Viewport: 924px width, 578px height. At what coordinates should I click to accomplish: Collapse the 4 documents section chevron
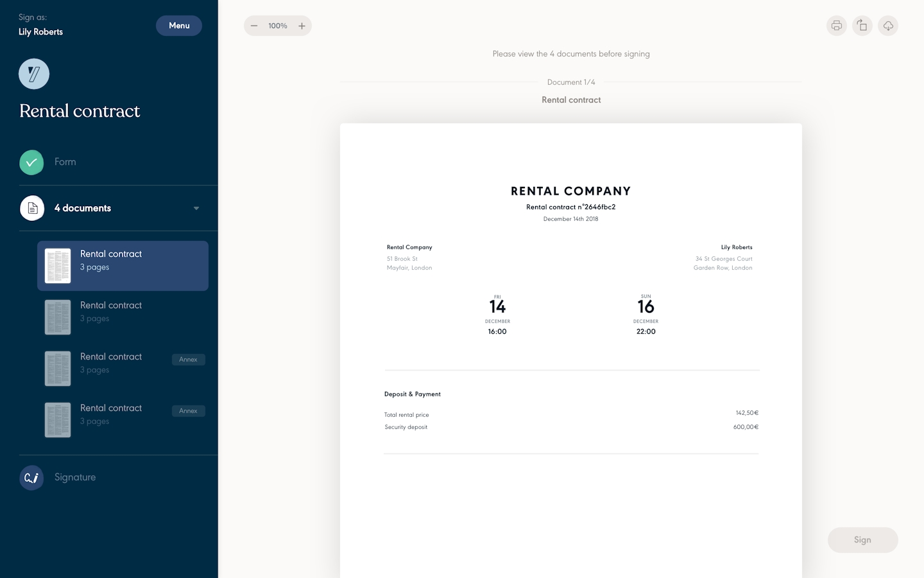tap(196, 208)
